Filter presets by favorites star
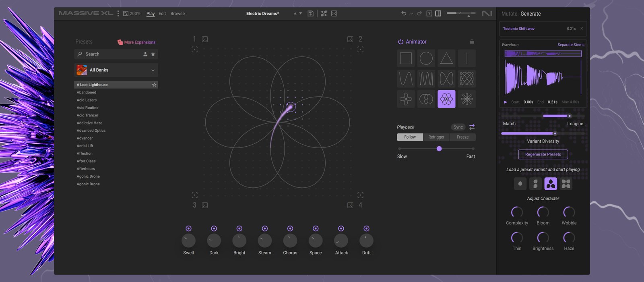This screenshot has width=644, height=282. pyautogui.click(x=153, y=54)
